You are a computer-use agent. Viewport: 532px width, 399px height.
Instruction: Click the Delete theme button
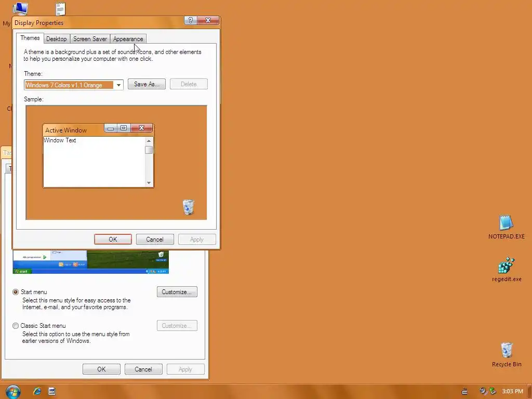point(189,84)
